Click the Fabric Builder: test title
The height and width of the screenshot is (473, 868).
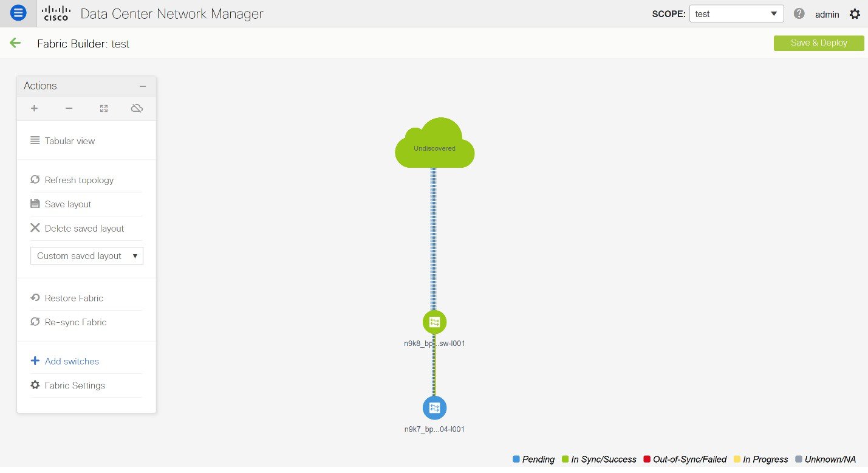(83, 44)
